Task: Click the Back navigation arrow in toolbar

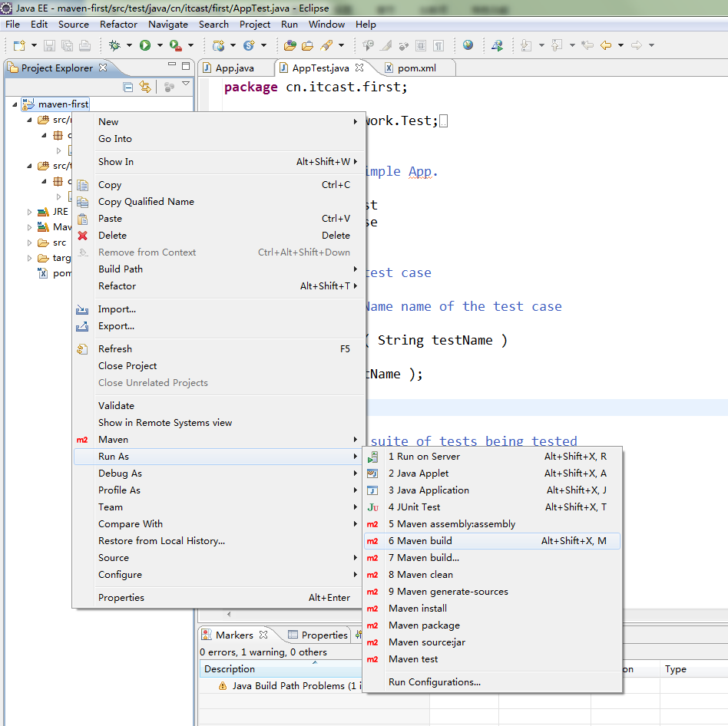Action: pyautogui.click(x=606, y=45)
